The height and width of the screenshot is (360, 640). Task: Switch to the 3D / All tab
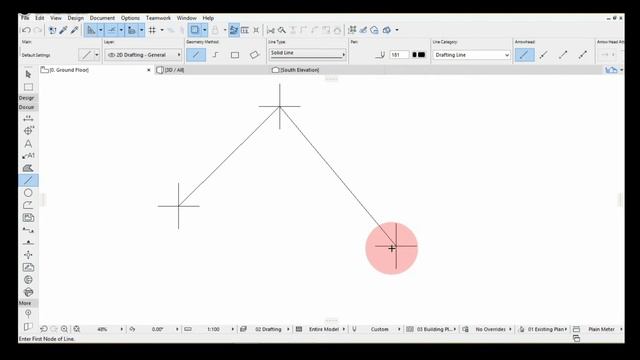click(175, 70)
